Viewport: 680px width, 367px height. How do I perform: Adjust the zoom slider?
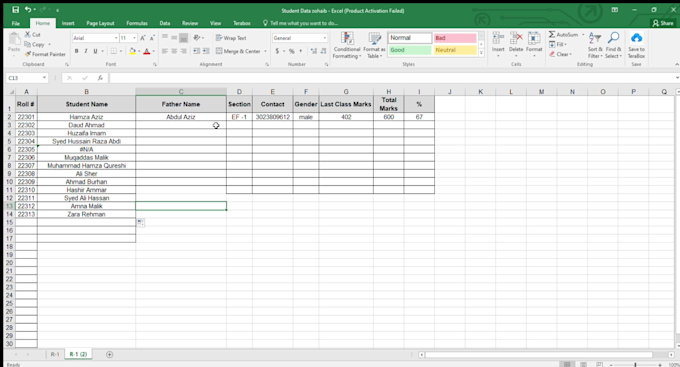pos(635,365)
